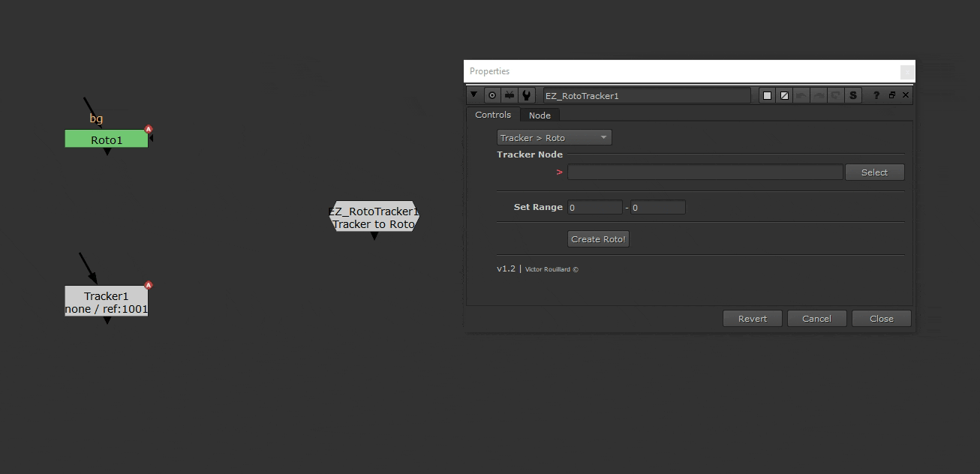
Task: Click the Create Roto! button
Action: (598, 238)
